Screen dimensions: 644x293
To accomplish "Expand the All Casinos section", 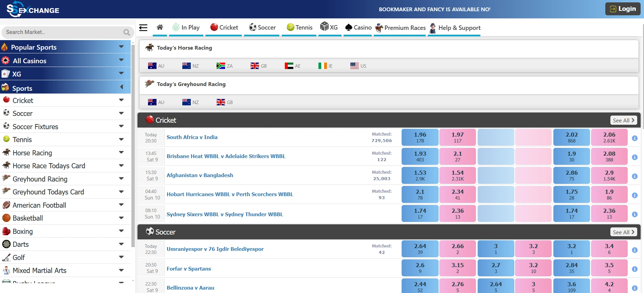I will (65, 61).
